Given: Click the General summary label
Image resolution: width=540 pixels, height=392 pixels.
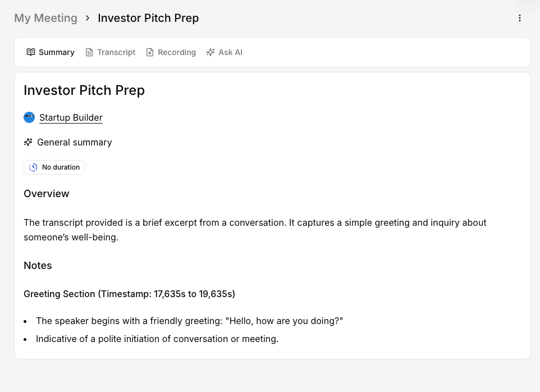Looking at the screenshot, I should coord(75,142).
